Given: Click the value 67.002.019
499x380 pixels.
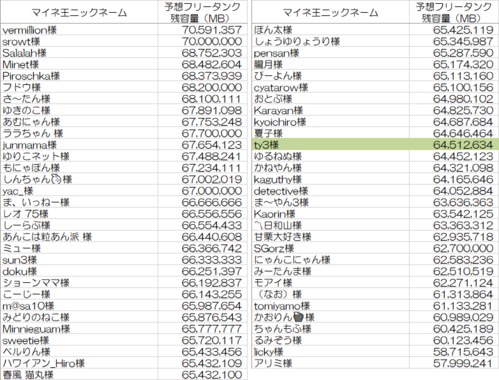Looking at the screenshot, I should (x=212, y=180).
